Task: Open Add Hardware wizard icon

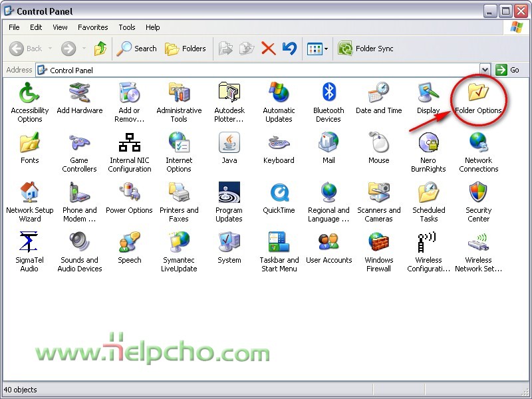Action: pyautogui.click(x=79, y=98)
